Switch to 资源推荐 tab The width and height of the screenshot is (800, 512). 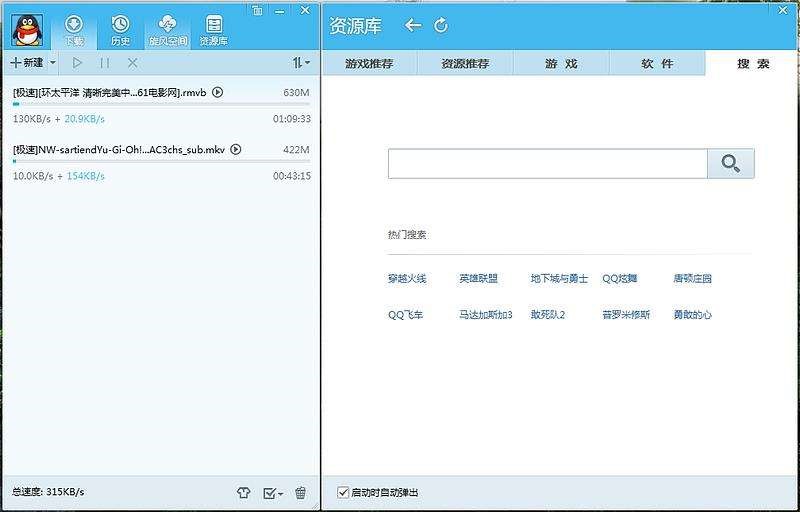(465, 63)
